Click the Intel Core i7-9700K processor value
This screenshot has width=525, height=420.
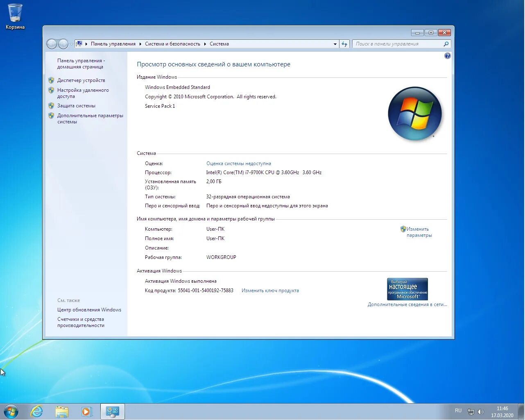pos(264,173)
